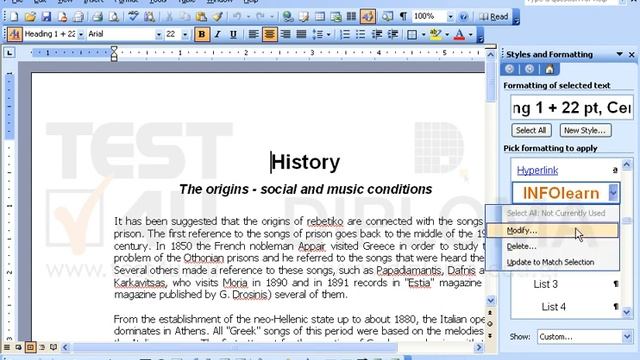This screenshot has width=640, height=360.
Task: Switch to Normal view
Action: tap(7, 347)
